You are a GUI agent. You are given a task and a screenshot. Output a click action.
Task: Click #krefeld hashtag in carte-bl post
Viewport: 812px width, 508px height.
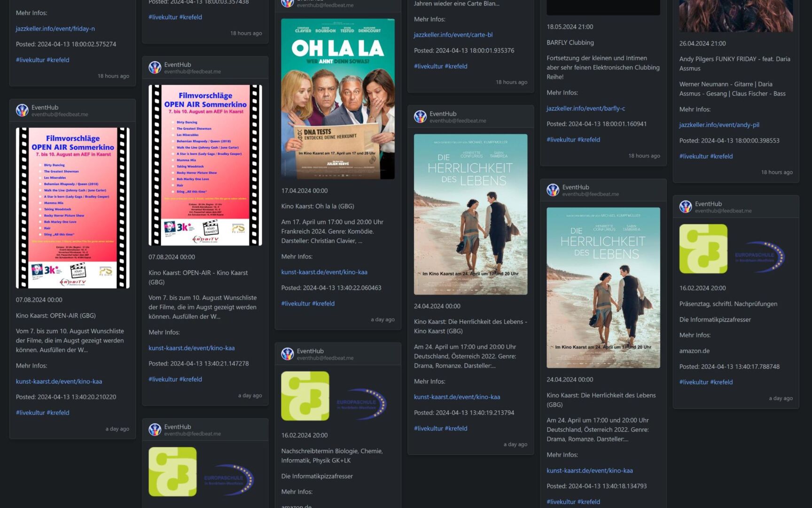pyautogui.click(x=456, y=66)
